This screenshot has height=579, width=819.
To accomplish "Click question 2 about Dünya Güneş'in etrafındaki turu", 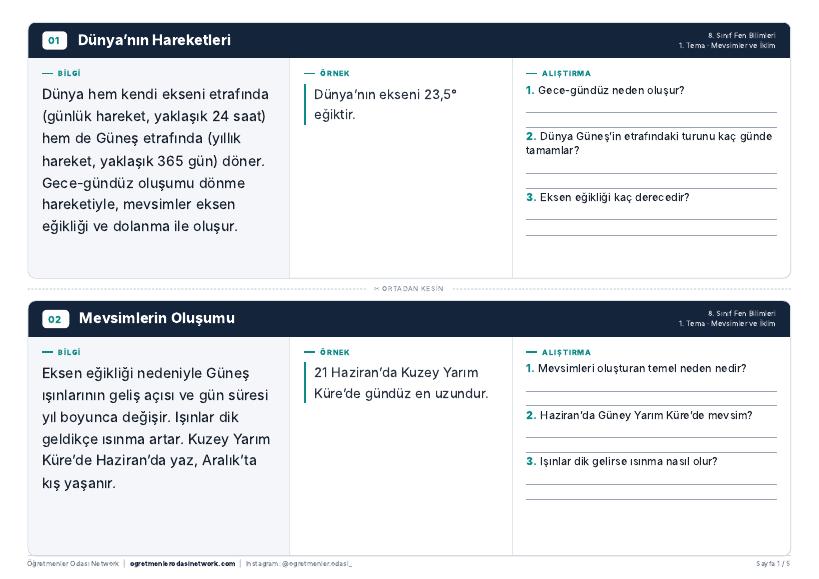I will [649, 143].
